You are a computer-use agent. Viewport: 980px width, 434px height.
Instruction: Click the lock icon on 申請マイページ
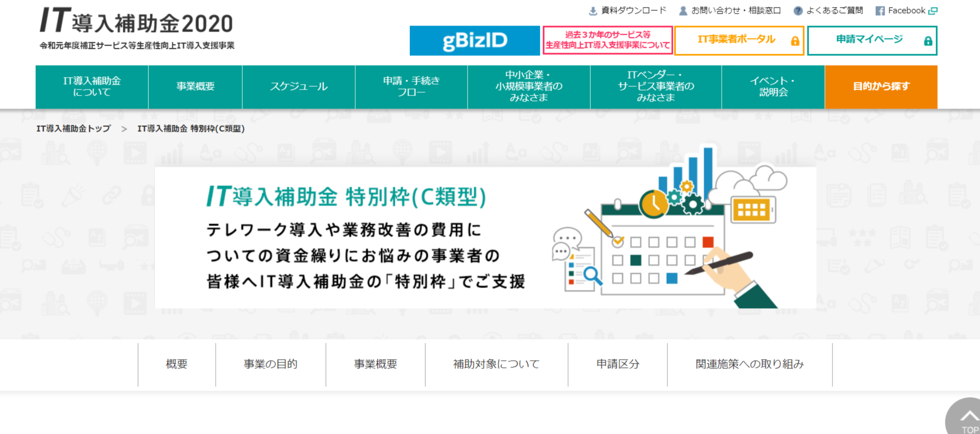928,41
